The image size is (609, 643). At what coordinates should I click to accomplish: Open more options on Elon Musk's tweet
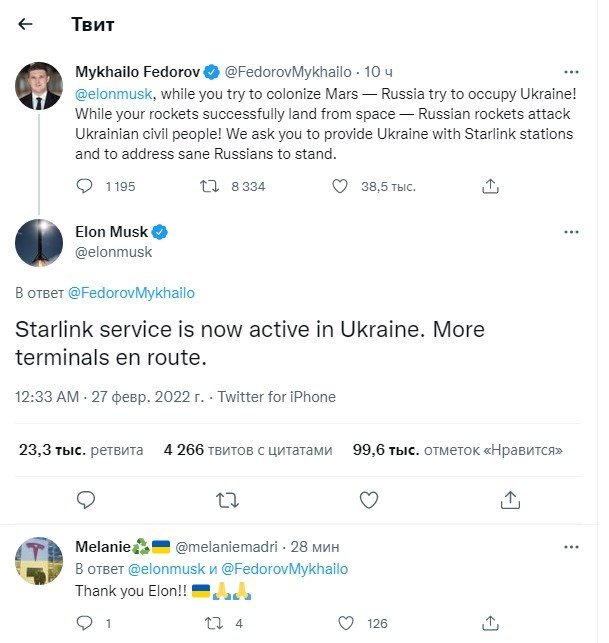coord(571,232)
